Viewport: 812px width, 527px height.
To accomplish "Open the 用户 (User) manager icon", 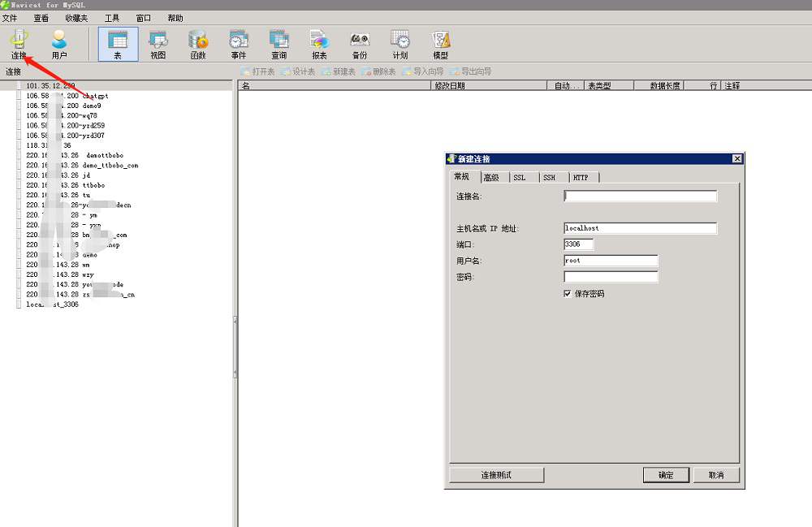I will coord(59,44).
